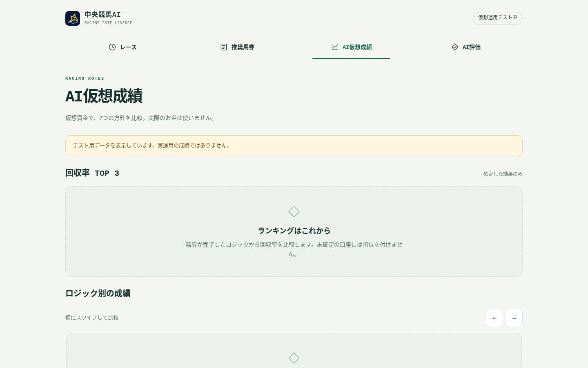Click the ランキングはこれから empty state title
588x368 pixels.
(294, 231)
